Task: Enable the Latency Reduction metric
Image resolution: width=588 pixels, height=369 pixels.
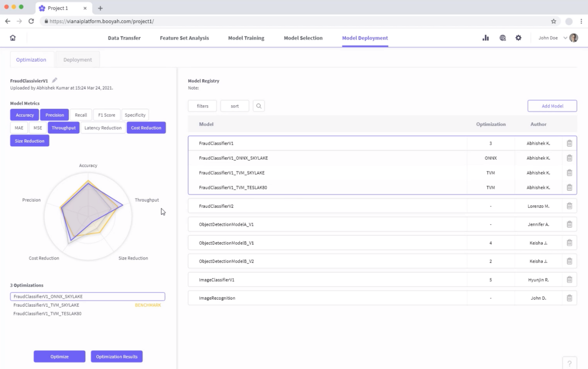Action: [x=103, y=128]
